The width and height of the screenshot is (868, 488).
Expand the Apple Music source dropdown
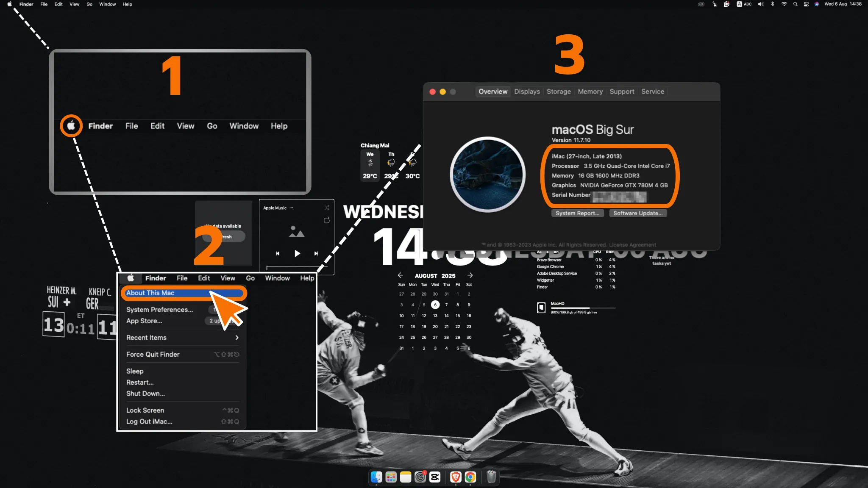(x=292, y=208)
